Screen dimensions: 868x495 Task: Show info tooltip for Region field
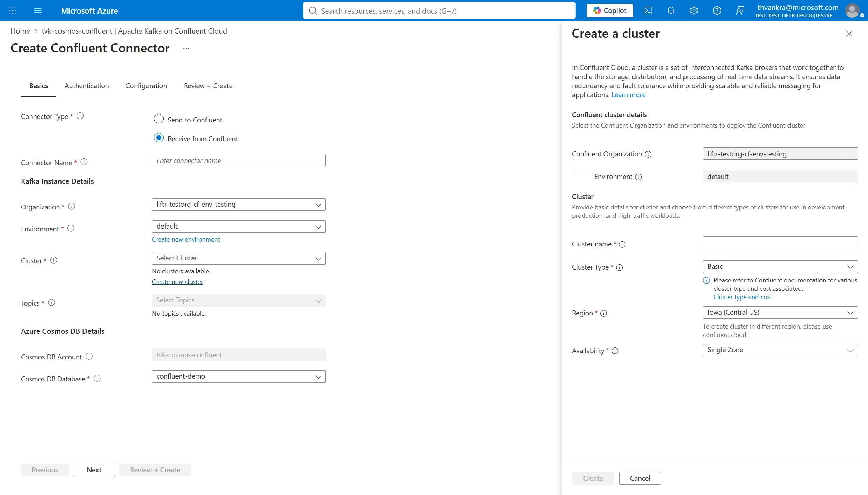603,313
